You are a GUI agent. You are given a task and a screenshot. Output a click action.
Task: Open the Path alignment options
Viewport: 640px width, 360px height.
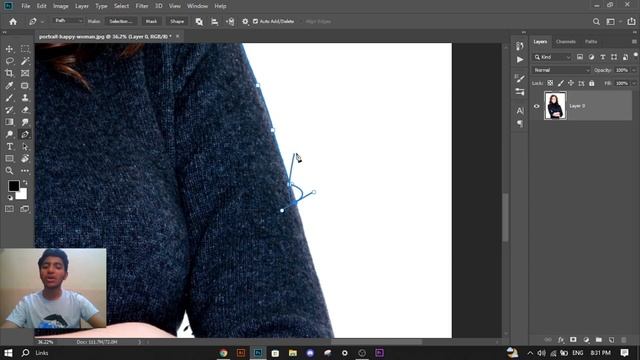215,22
